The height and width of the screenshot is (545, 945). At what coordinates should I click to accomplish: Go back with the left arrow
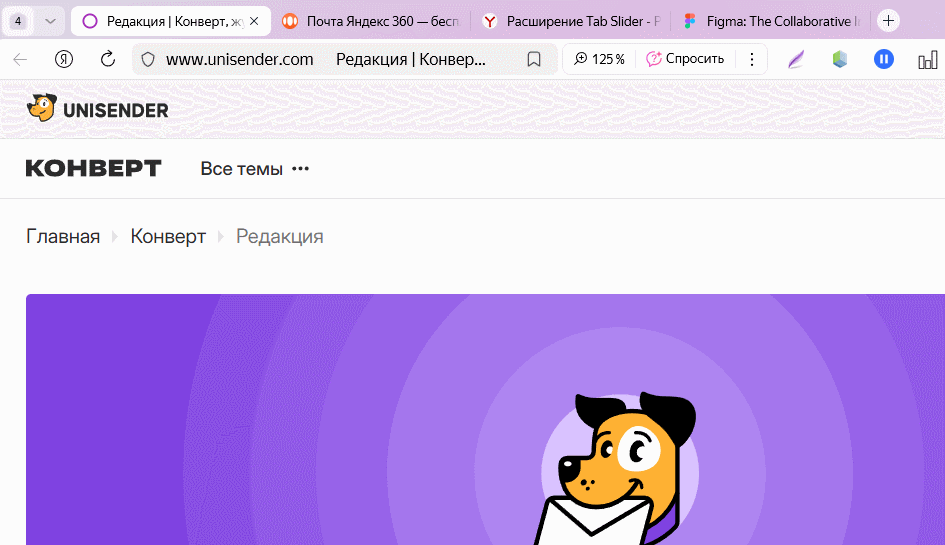tap(20, 59)
